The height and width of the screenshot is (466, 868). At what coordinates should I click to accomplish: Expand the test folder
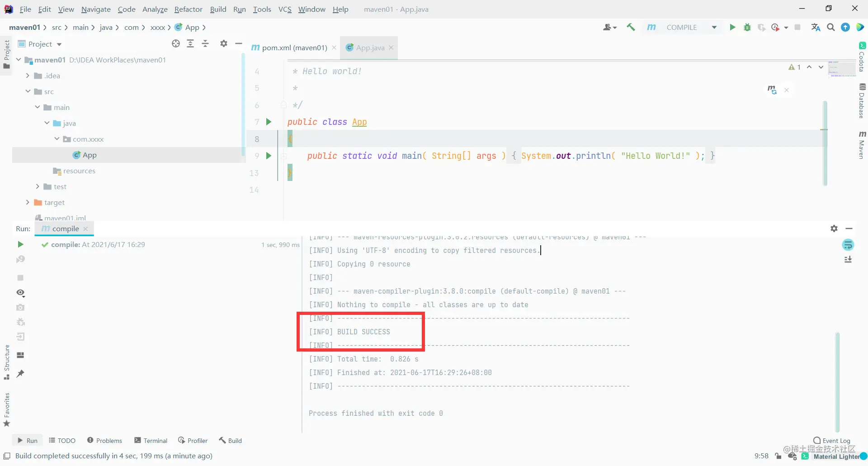pos(37,186)
